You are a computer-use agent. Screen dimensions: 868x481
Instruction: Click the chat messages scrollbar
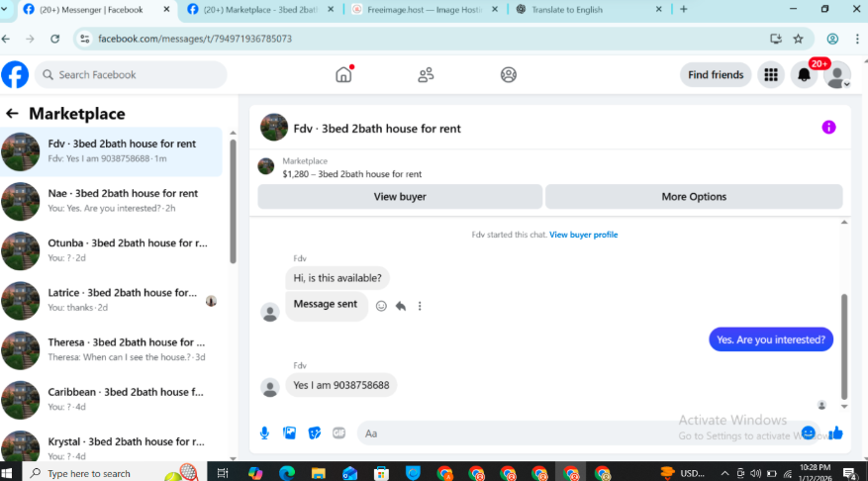(844, 346)
